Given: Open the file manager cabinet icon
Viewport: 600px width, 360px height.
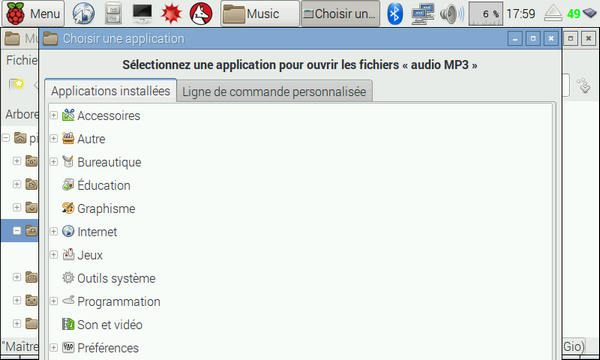Looking at the screenshot, I should (113, 13).
